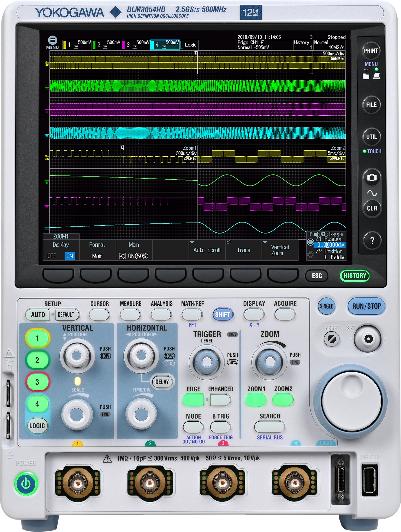Toggle the ZOOM2 panel key
The height and width of the screenshot is (532, 401).
(283, 400)
